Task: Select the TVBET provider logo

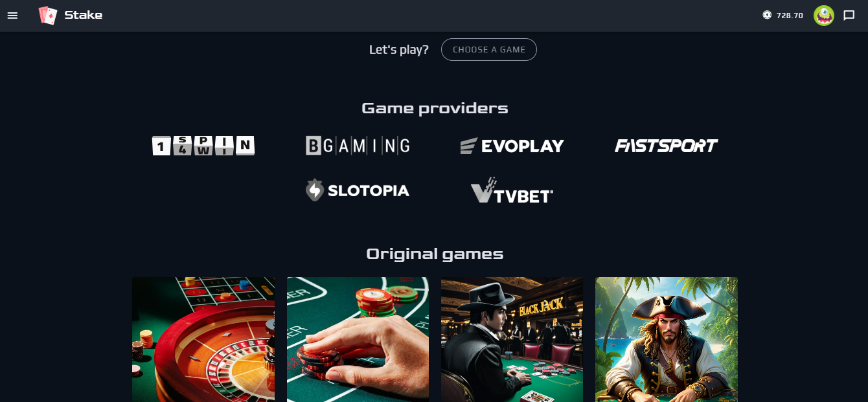Action: coord(512,190)
